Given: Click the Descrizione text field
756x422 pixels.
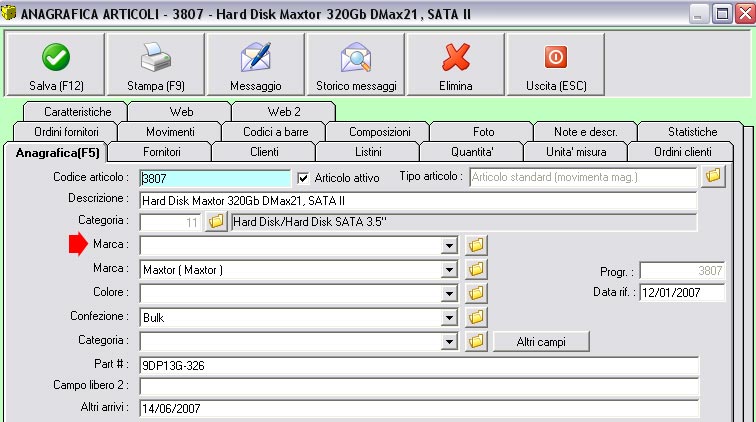Looking at the screenshot, I should 418,201.
